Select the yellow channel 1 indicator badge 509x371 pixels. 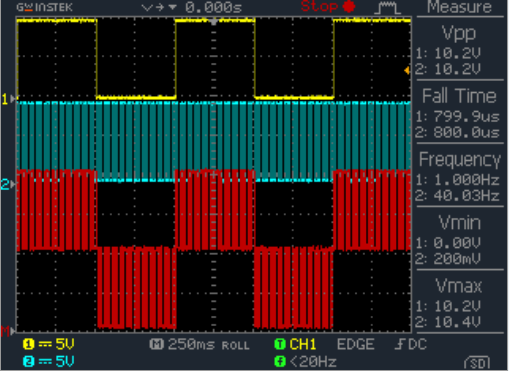pos(29,344)
